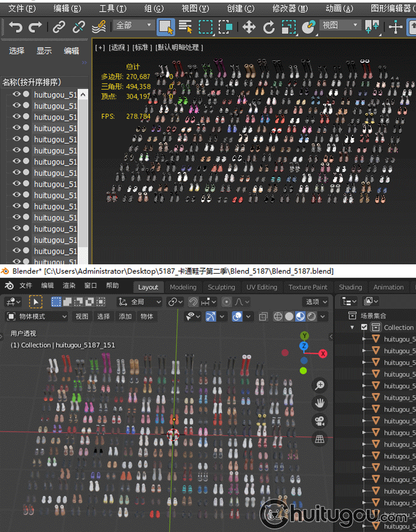416x532 pixels.
Task: Click 选择 in the scene explorer panel
Action: pyautogui.click(x=17, y=51)
